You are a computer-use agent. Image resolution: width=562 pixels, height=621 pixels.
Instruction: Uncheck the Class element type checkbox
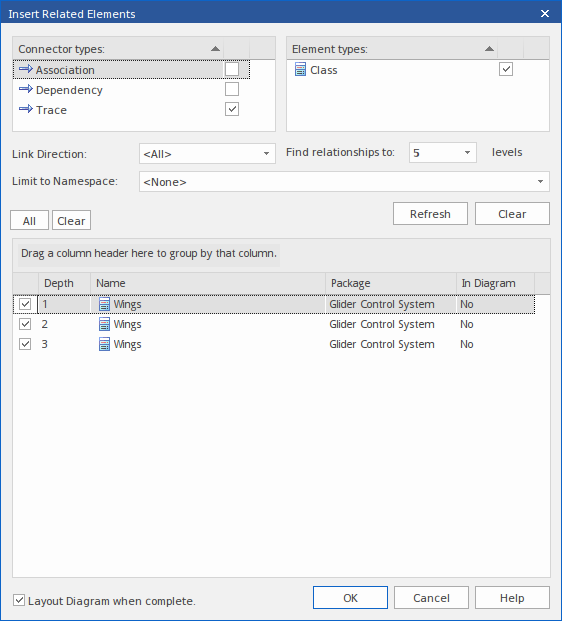point(506,69)
